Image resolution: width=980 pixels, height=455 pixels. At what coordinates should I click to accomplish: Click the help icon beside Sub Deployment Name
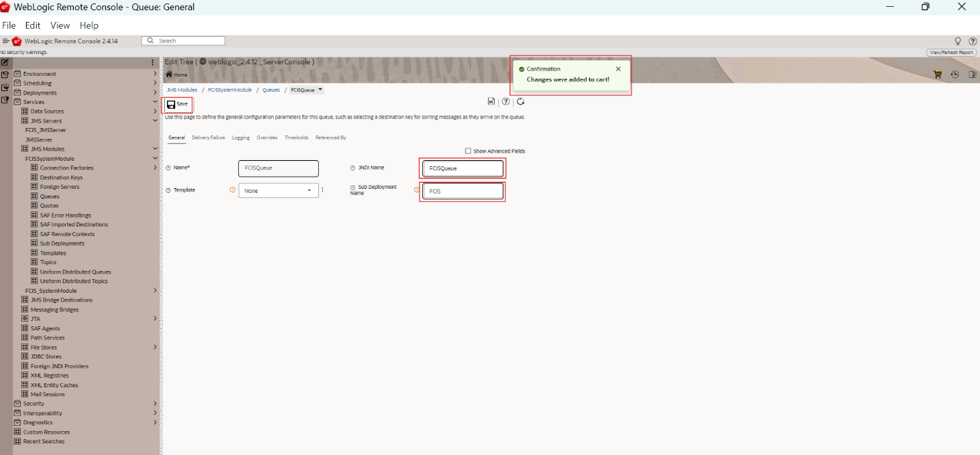click(x=352, y=187)
